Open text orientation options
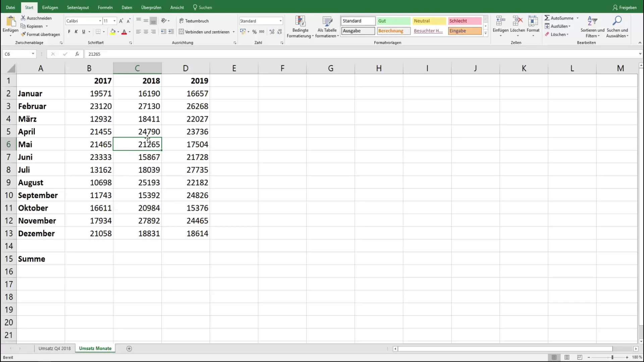The image size is (644, 362). [165, 21]
